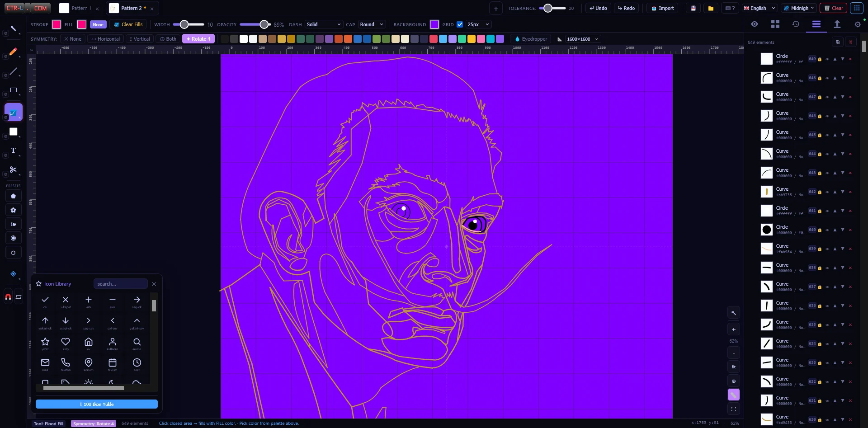The height and width of the screenshot is (428, 868).
Task: Open the upload export panel tab
Action: 837,24
